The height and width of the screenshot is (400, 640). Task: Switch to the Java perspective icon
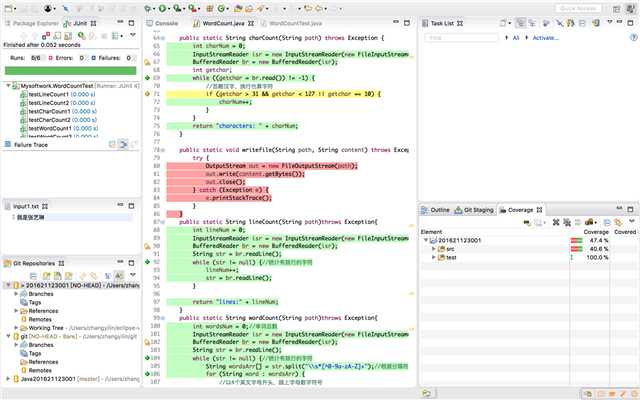pyautogui.click(x=630, y=9)
